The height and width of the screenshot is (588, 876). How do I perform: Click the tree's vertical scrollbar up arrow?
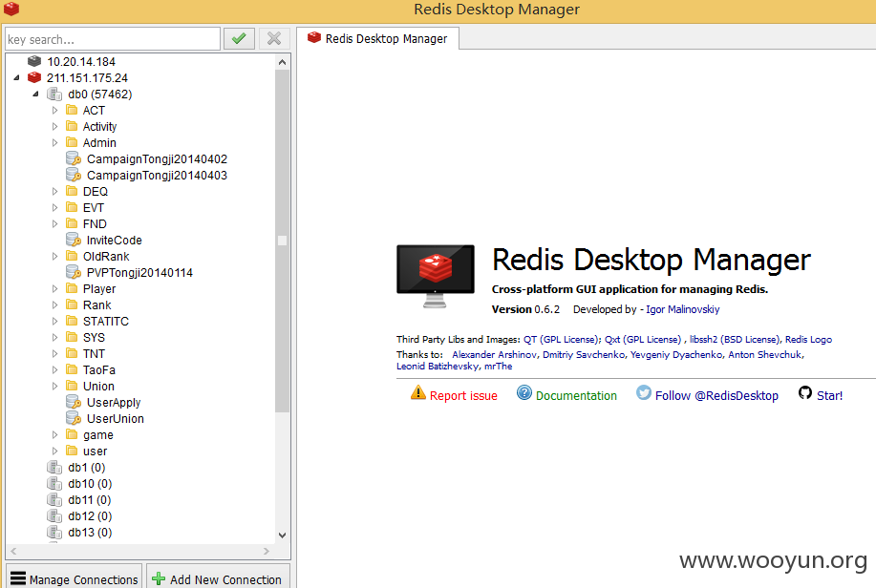[282, 62]
